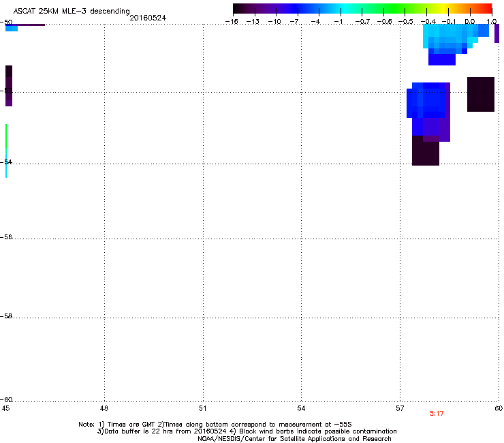This screenshot has width=504, height=443.
Task: Click the longitude label 48
Action: [104, 408]
